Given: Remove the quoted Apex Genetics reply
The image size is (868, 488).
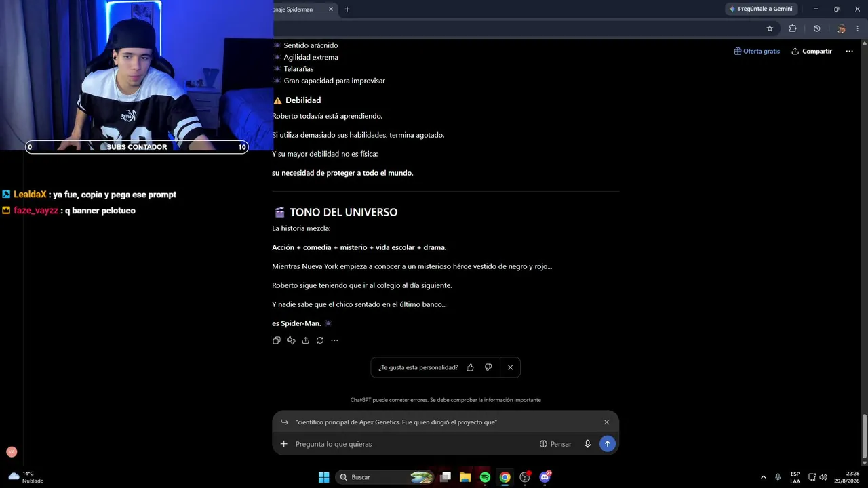Looking at the screenshot, I should (x=606, y=422).
